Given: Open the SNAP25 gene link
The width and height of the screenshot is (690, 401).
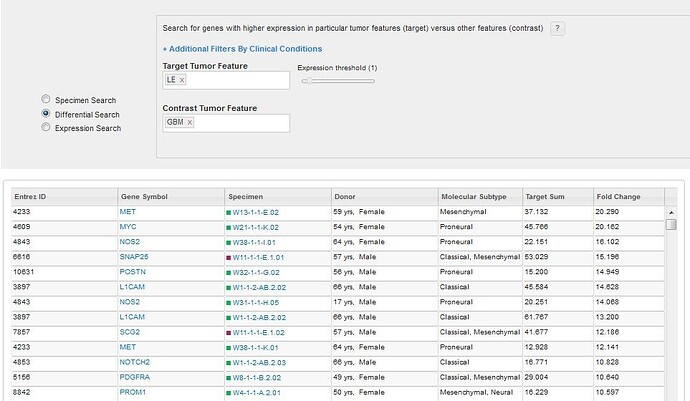Looking at the screenshot, I should [134, 257].
